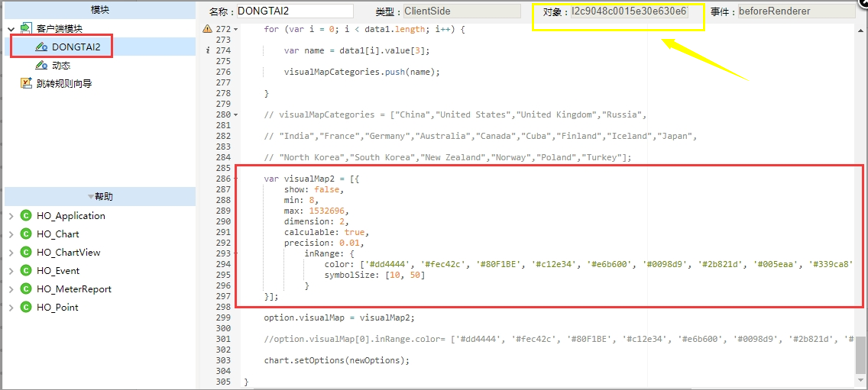Collapse the 客户端模块 tree node
This screenshot has height=390, width=868.
coord(11,29)
